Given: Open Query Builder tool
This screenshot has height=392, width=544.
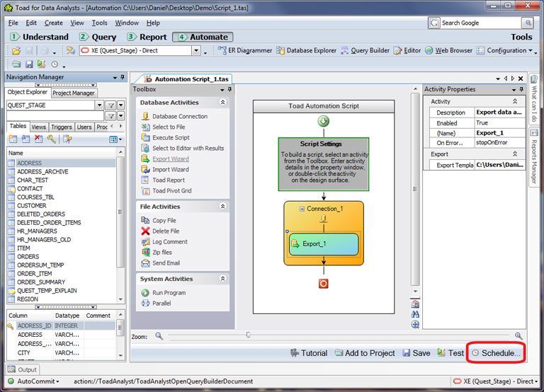Looking at the screenshot, I should coord(365,51).
